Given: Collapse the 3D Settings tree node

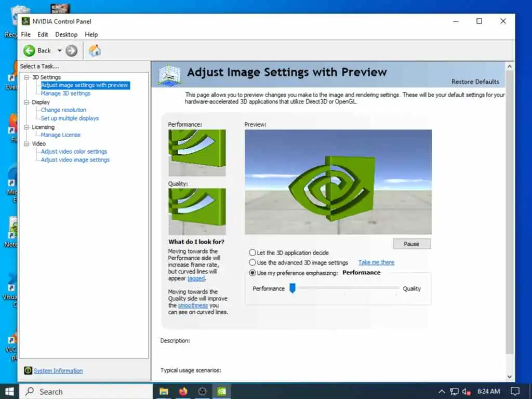Looking at the screenshot, I should click(x=26, y=77).
